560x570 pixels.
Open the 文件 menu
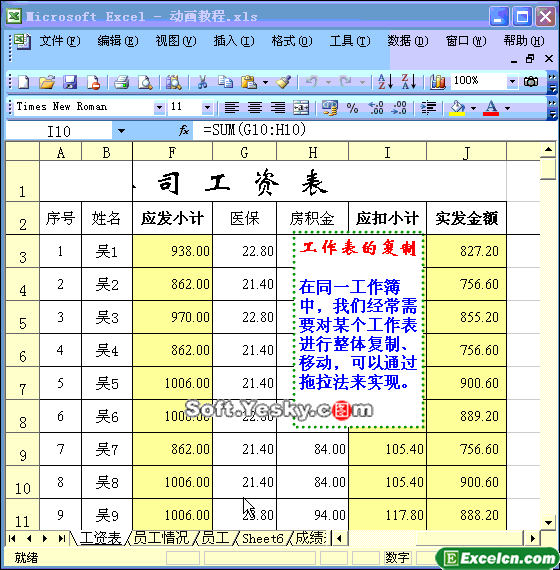[59, 41]
